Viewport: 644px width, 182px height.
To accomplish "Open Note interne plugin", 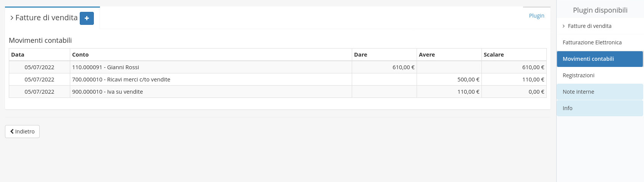I will 600,92.
